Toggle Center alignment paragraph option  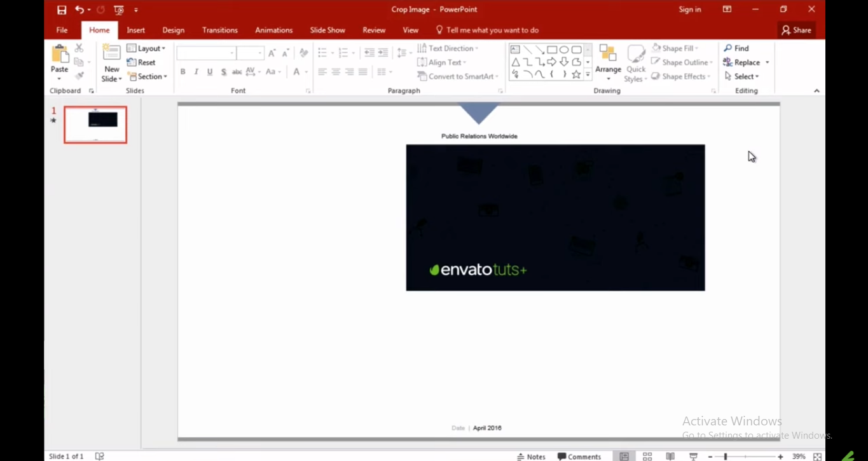pyautogui.click(x=336, y=72)
